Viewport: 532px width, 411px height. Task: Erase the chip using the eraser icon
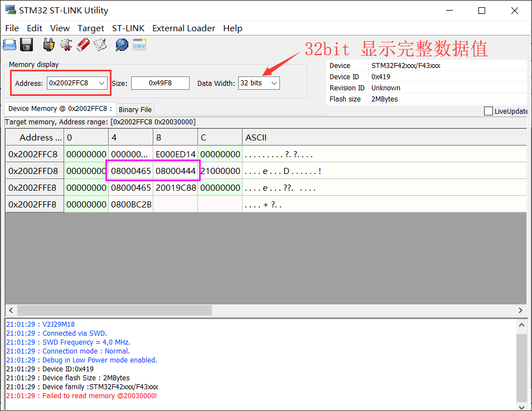coord(83,45)
